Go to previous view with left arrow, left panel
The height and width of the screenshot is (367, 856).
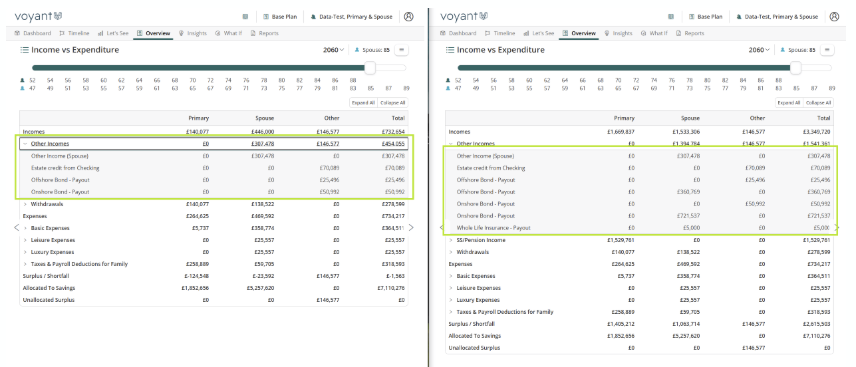pos(16,228)
